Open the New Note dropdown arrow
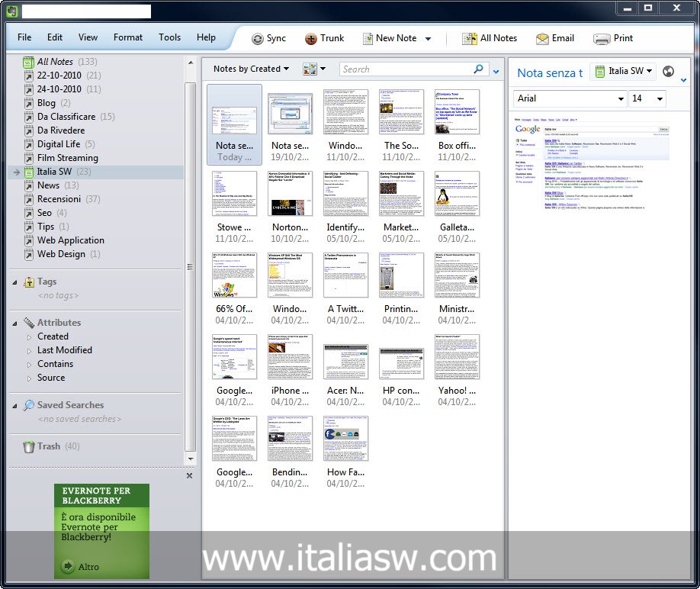Image resolution: width=700 pixels, height=589 pixels. pyautogui.click(x=428, y=39)
